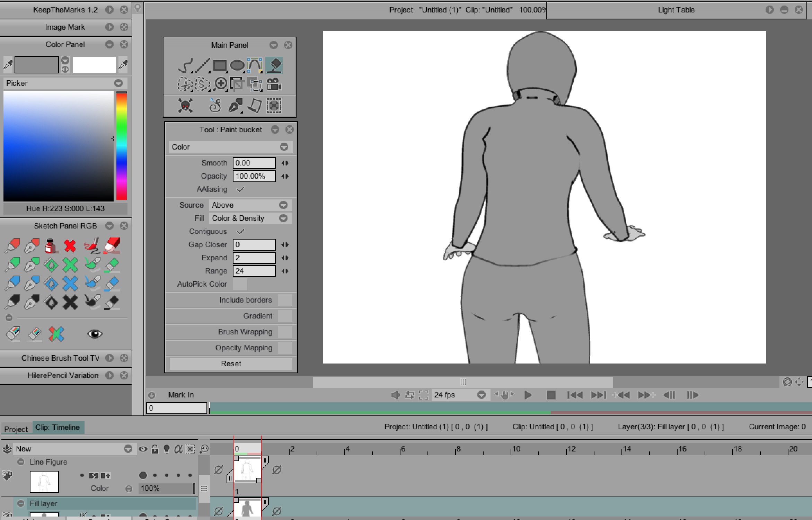Viewport: 812px width, 520px height.
Task: Toggle the AAliasing checkmark
Action: 240,189
